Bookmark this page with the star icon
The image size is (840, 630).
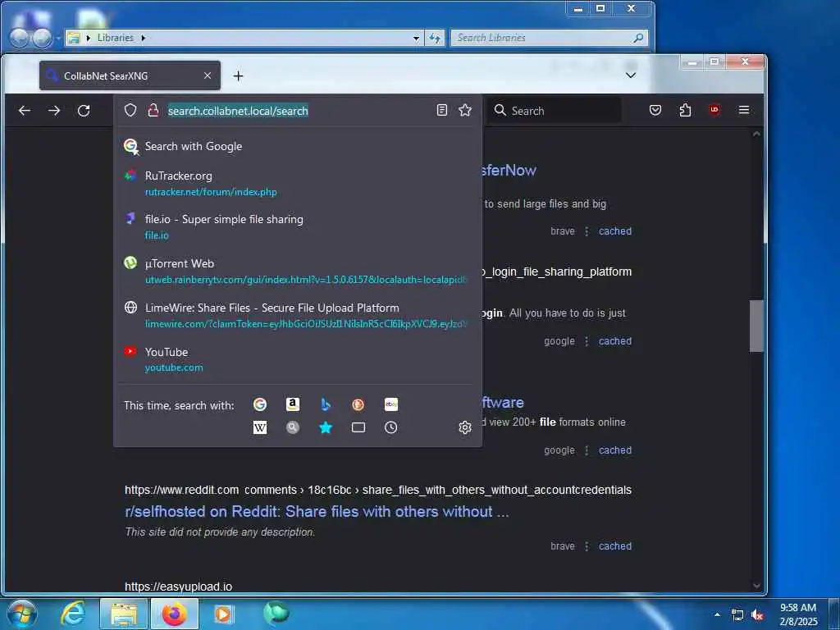click(465, 111)
